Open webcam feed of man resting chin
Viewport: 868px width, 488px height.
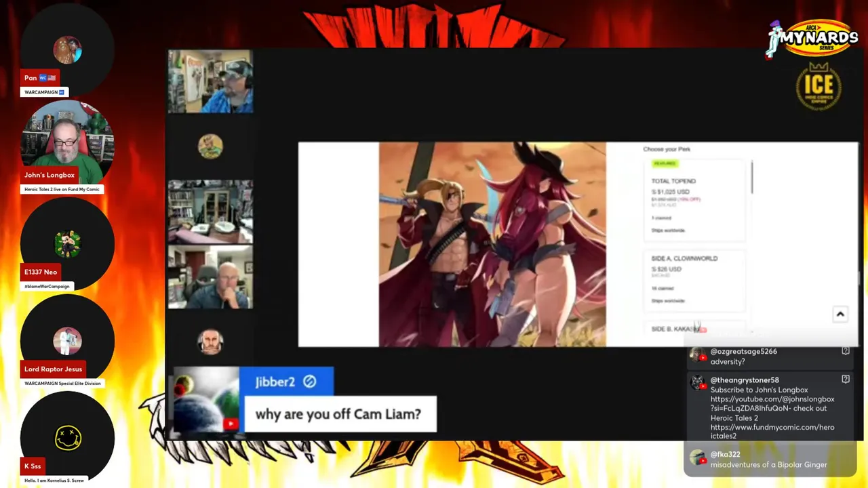[x=210, y=277]
